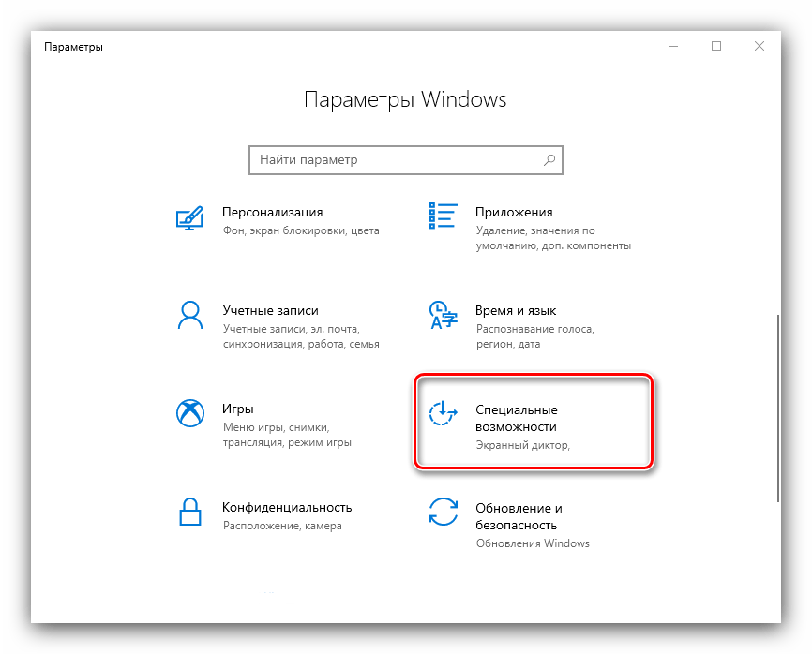Open the Время и язык label
The width and height of the screenshot is (812, 654).
(516, 310)
